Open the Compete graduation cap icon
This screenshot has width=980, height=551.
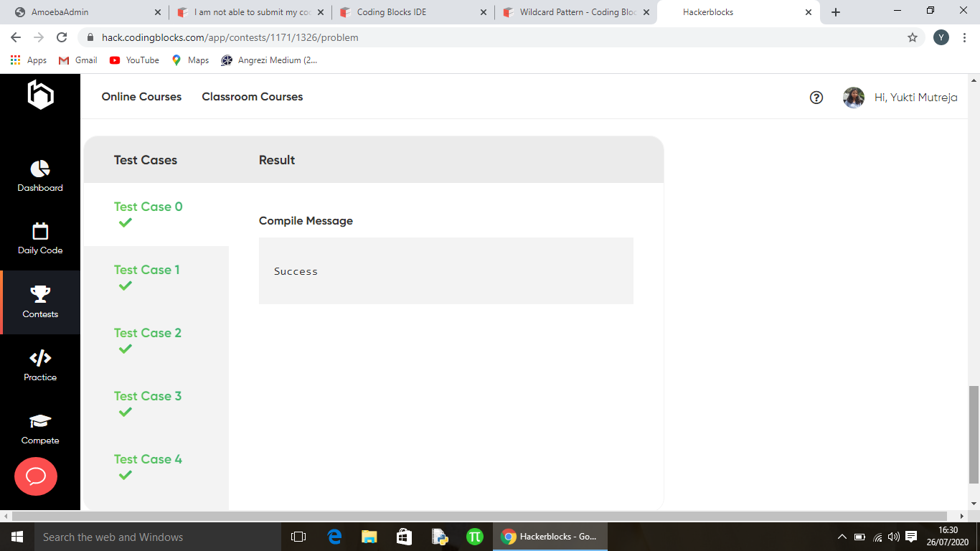40,421
